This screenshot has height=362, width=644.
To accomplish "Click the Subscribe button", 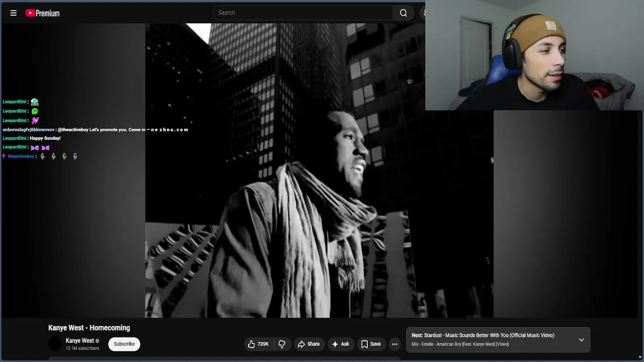I will tap(124, 344).
